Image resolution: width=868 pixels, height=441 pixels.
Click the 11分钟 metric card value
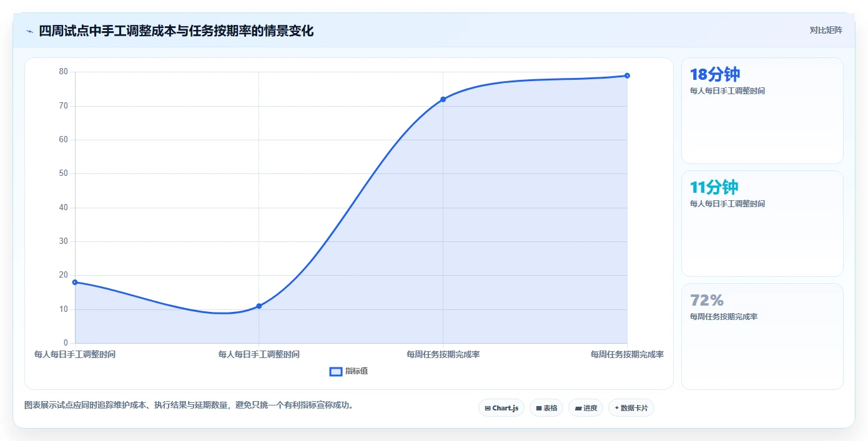pos(714,187)
